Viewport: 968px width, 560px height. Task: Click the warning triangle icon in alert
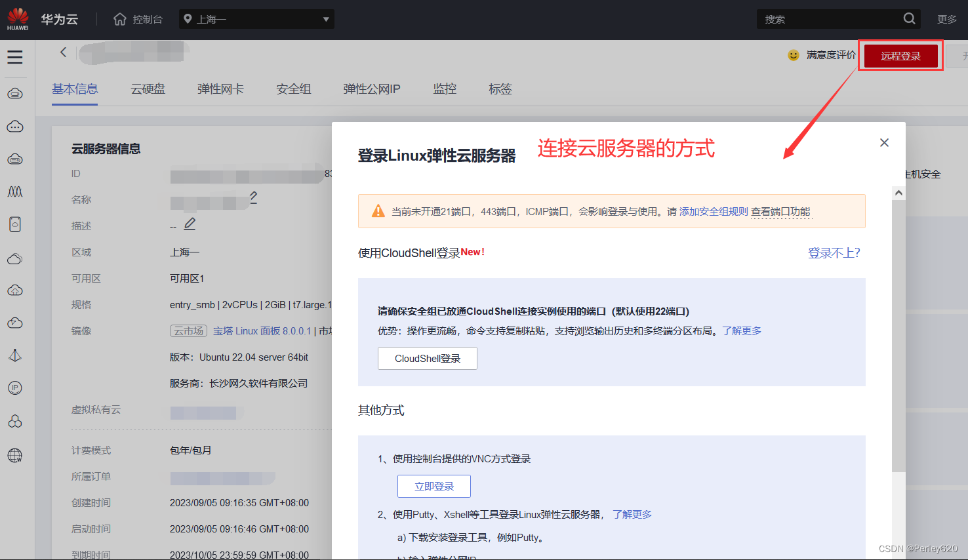coord(378,211)
